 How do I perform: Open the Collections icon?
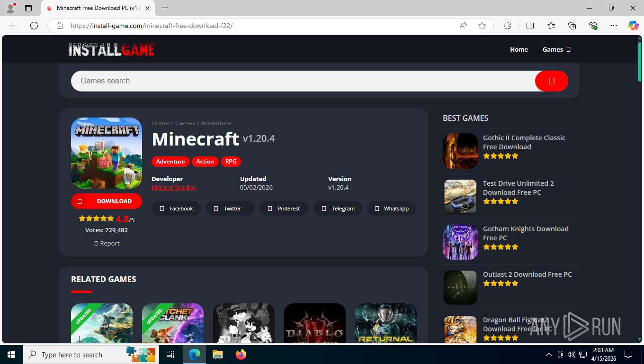pos(572,26)
